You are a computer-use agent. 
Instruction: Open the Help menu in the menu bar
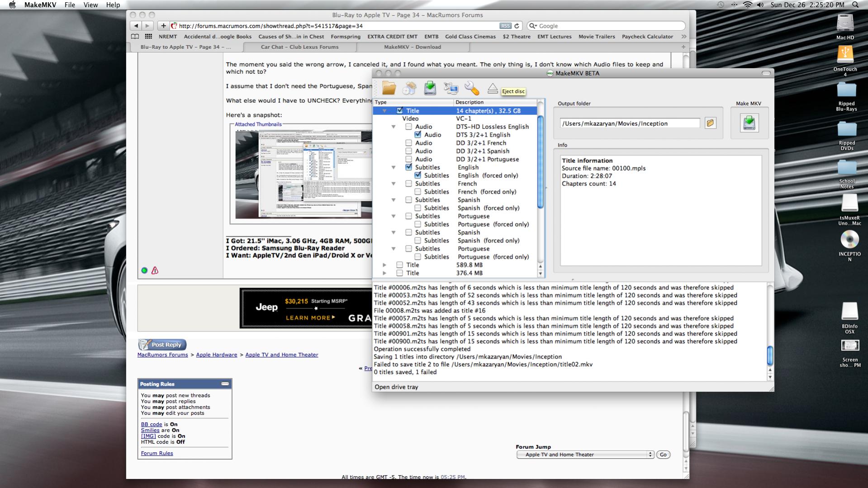[x=113, y=5]
